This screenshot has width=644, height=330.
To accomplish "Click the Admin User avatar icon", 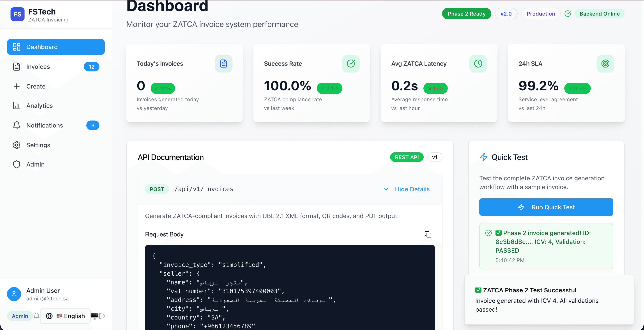I will (x=14, y=294).
